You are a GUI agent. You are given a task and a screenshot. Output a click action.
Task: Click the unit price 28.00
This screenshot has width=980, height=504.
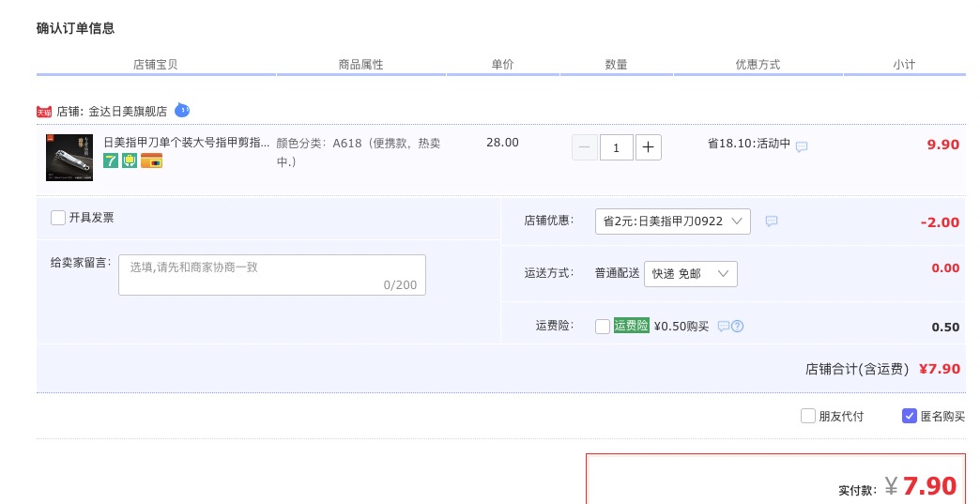[502, 143]
